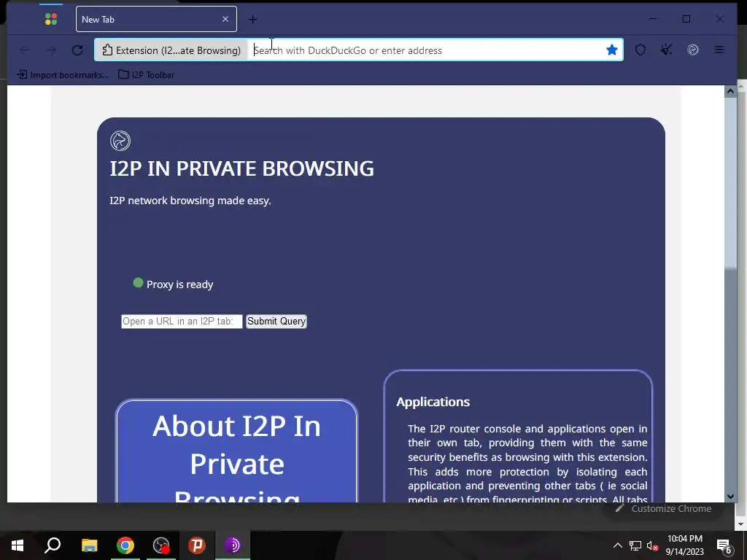Click the page scrollbar up arrow

pos(730,91)
